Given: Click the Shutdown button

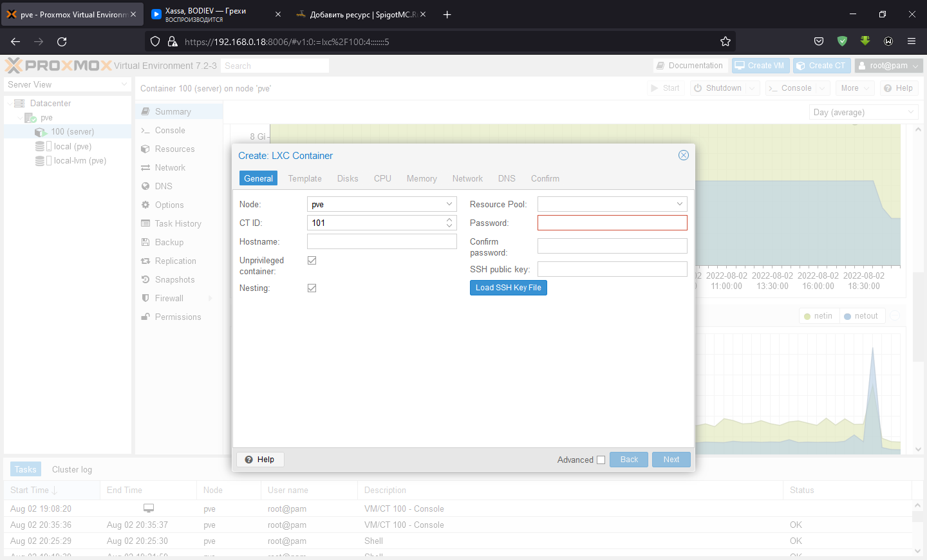Looking at the screenshot, I should click(x=718, y=88).
